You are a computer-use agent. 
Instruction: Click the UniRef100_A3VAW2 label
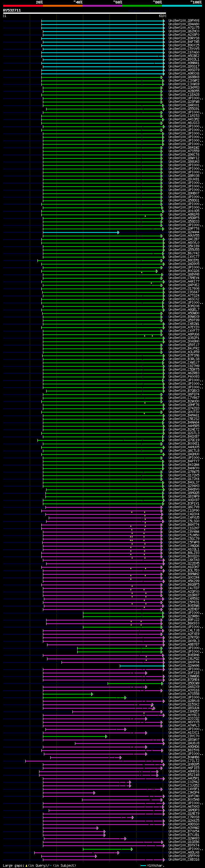pos(184,828)
